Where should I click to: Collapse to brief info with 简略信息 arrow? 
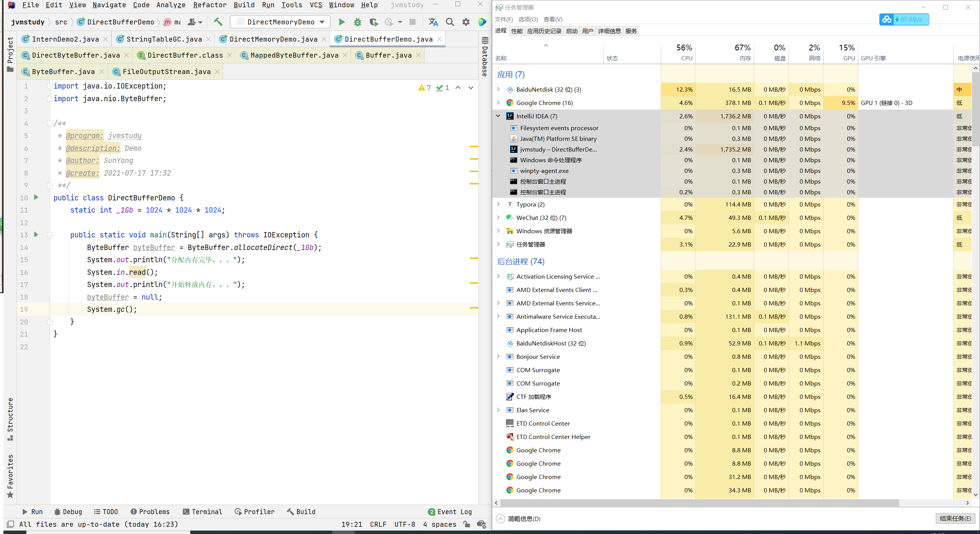click(500, 519)
